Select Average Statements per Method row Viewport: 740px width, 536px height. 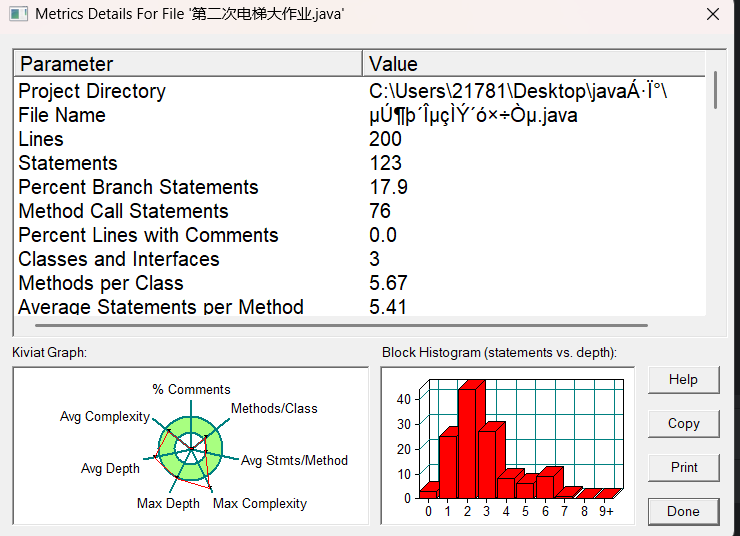(x=361, y=306)
